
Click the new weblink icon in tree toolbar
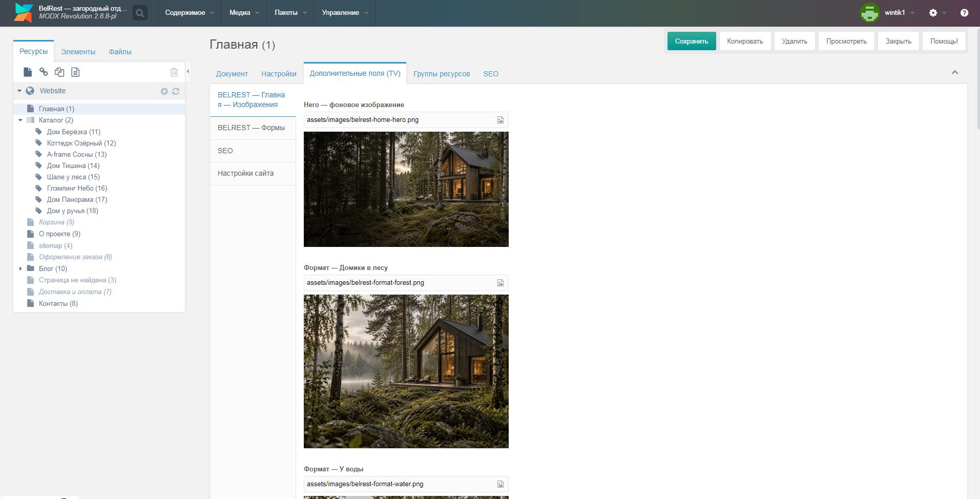pos(44,72)
